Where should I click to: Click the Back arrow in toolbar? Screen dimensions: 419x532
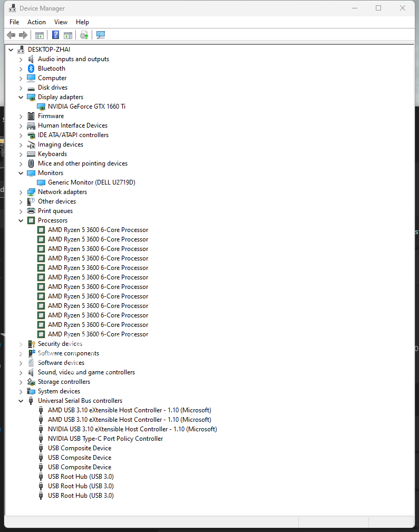click(11, 35)
